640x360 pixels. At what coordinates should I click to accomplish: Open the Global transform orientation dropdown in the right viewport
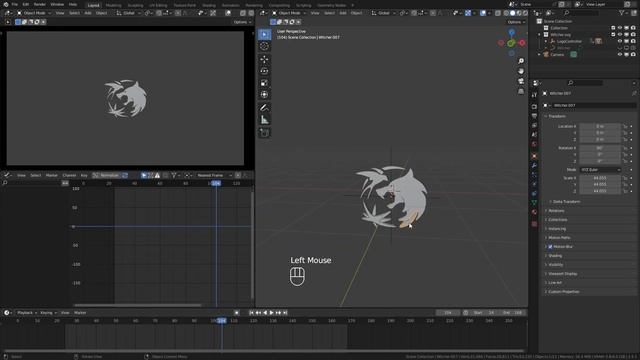pos(383,13)
